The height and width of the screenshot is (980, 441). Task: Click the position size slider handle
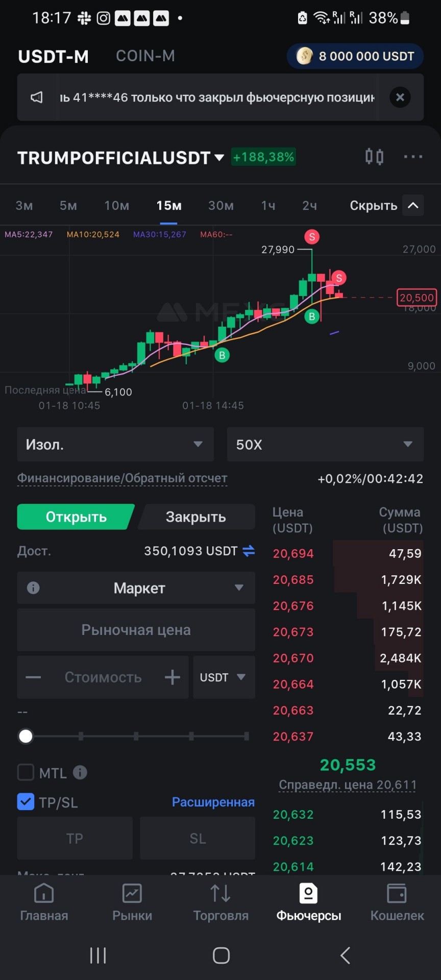point(26,736)
